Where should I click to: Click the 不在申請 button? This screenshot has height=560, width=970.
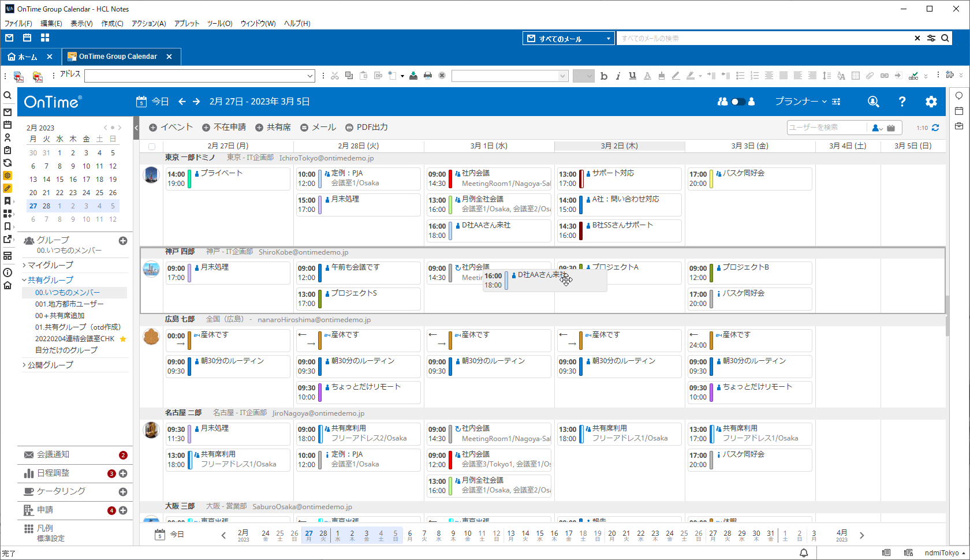(224, 128)
